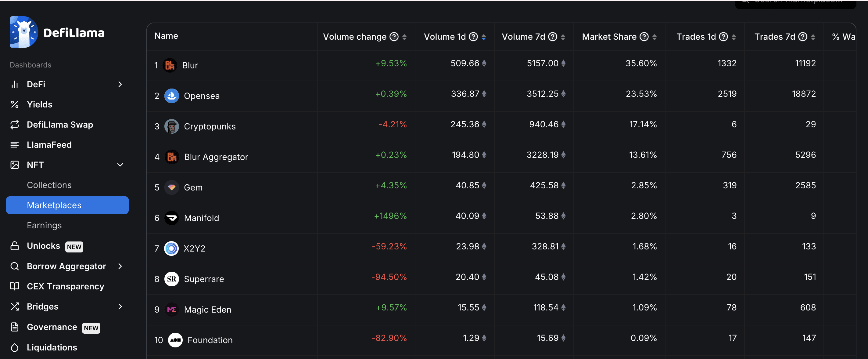Image resolution: width=868 pixels, height=359 pixels.
Task: Expand the Borrow Aggregator chevron
Action: (x=120, y=266)
